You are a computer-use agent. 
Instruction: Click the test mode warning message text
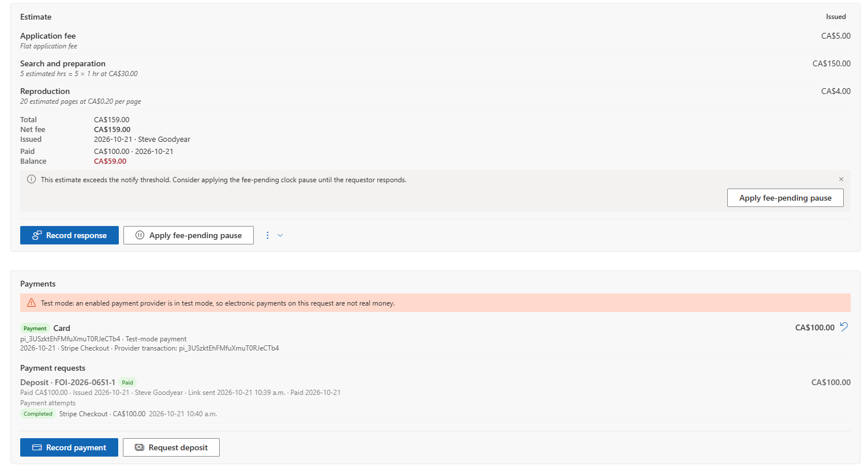tap(217, 303)
